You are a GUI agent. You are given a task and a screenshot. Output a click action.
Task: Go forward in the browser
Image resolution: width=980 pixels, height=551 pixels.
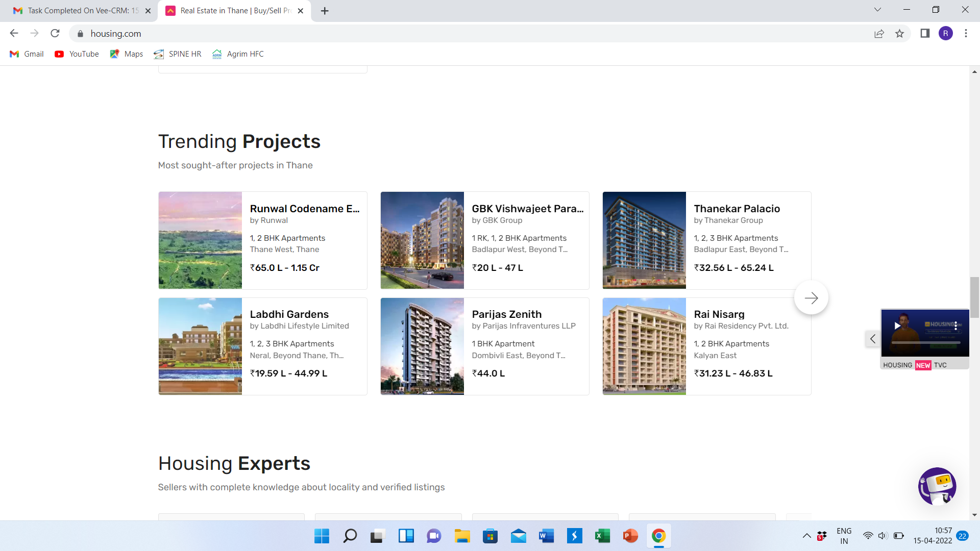click(34, 33)
